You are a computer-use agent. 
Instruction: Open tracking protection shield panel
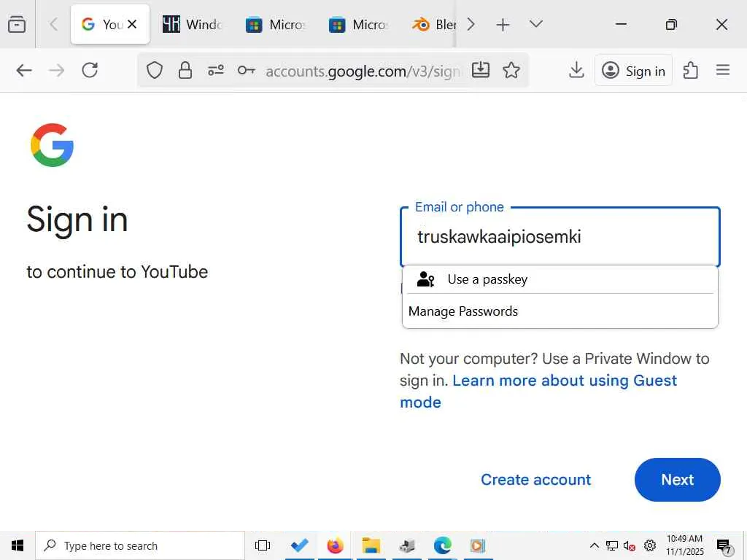(x=155, y=71)
